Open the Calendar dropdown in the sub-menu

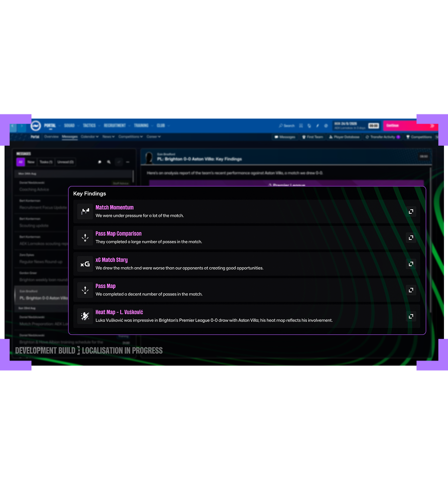point(90,137)
